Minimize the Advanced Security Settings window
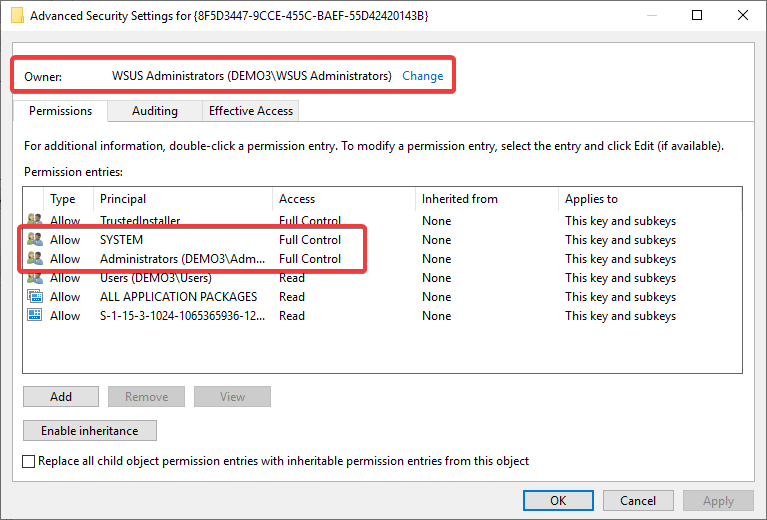767x520 pixels. pyautogui.click(x=652, y=15)
